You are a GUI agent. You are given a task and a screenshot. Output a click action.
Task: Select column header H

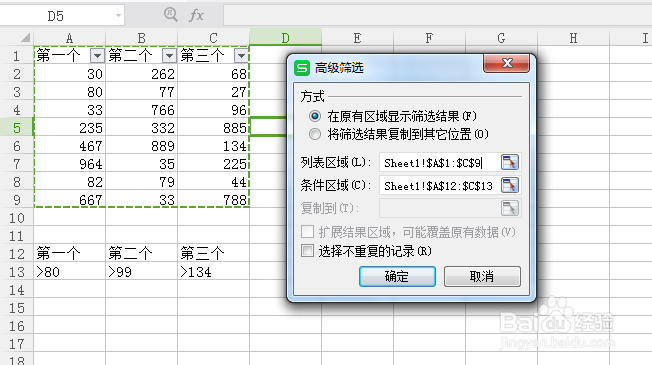point(573,38)
